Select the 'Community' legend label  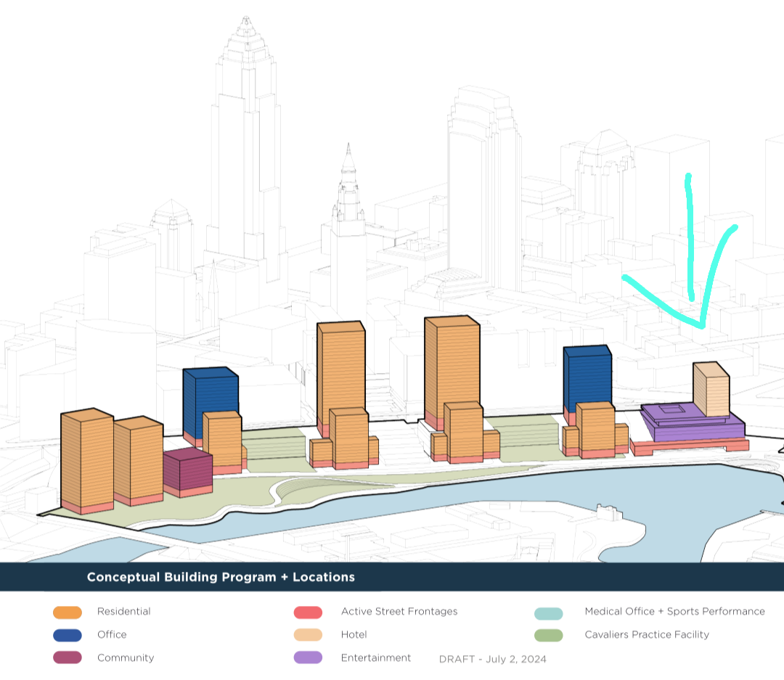tap(126, 658)
